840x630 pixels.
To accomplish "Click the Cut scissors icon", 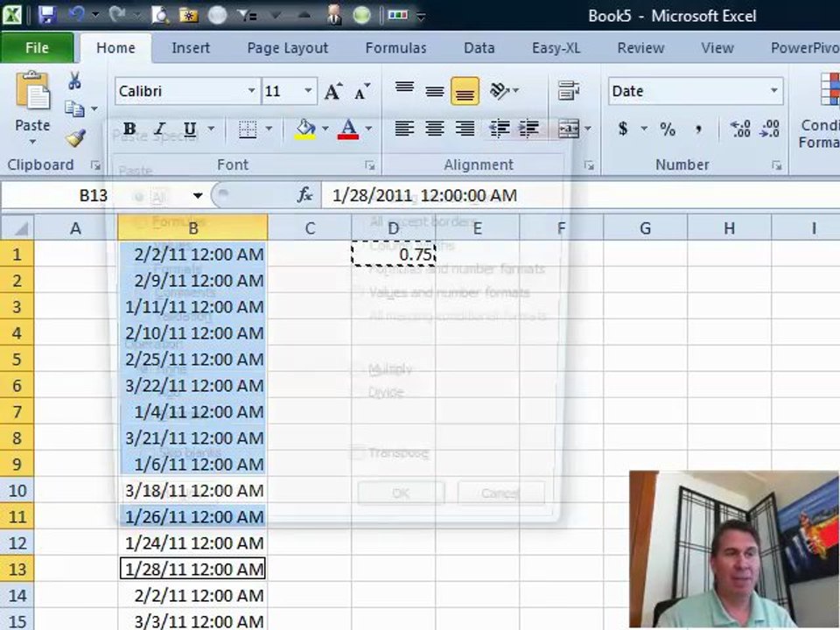I will (74, 80).
